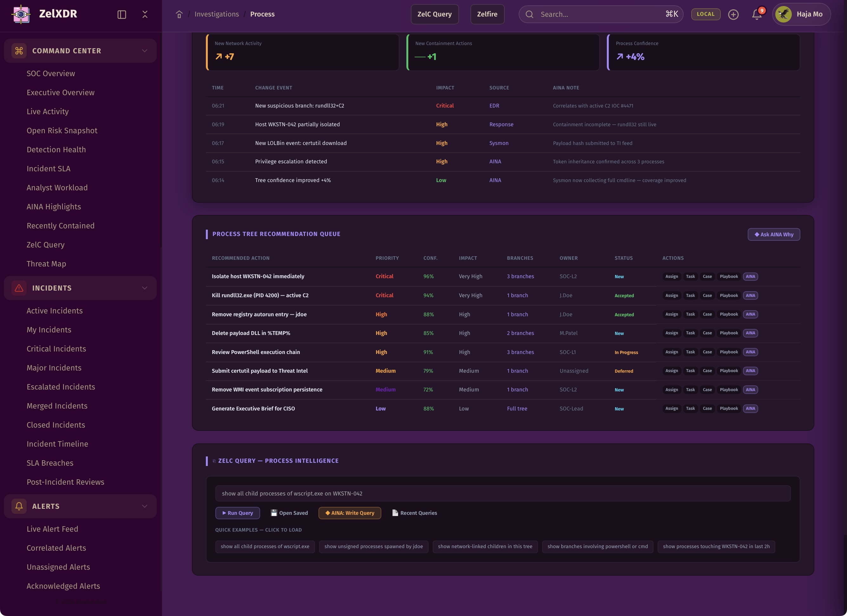Open Haja Mo user profile menu
Screen dimensions: 847x616
pos(801,14)
